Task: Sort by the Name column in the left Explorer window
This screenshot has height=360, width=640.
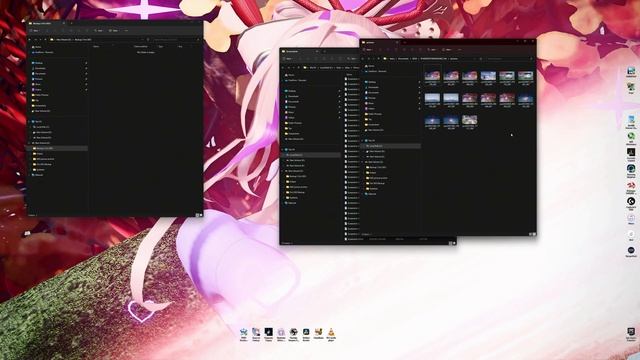Action: coord(96,47)
